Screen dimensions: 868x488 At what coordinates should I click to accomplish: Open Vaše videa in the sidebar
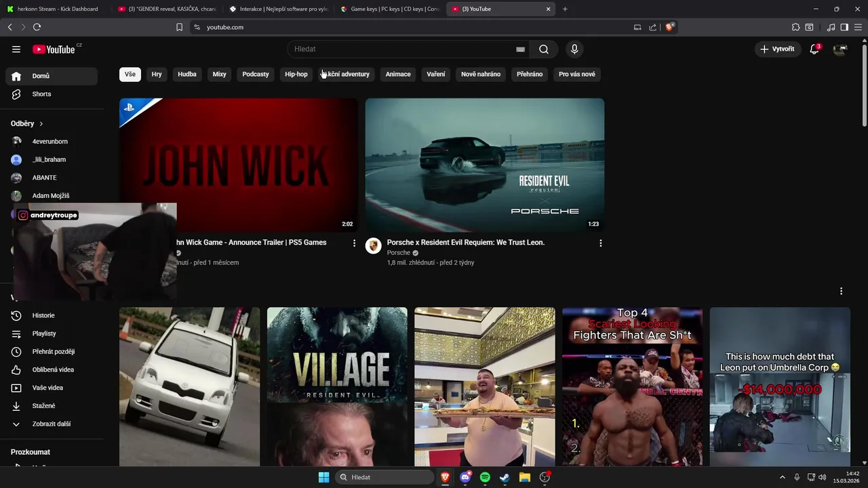pos(52,388)
